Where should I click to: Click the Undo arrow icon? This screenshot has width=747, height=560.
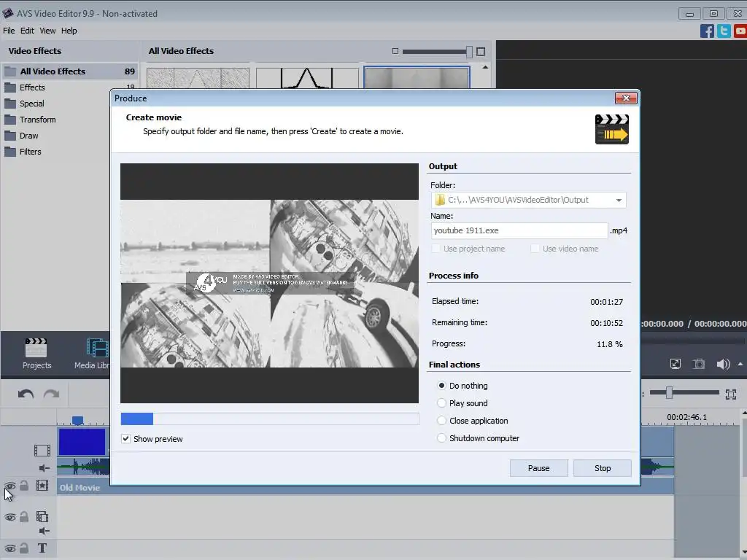click(26, 394)
